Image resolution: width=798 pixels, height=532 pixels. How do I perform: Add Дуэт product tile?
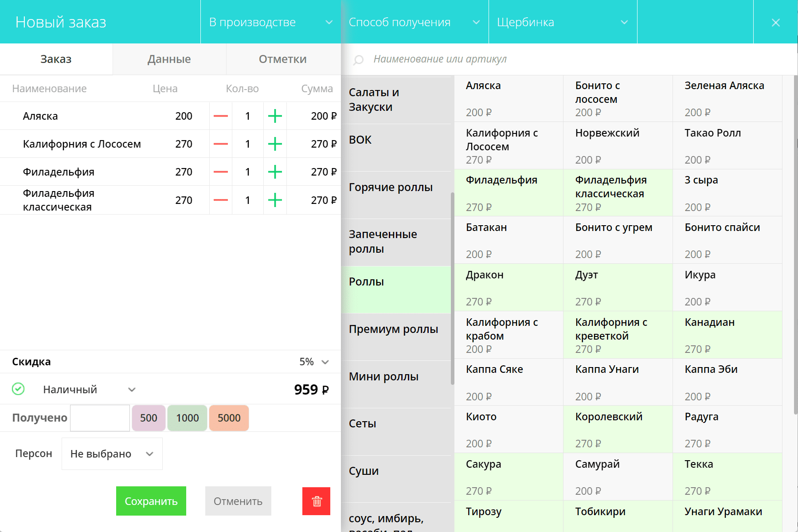[x=618, y=287]
